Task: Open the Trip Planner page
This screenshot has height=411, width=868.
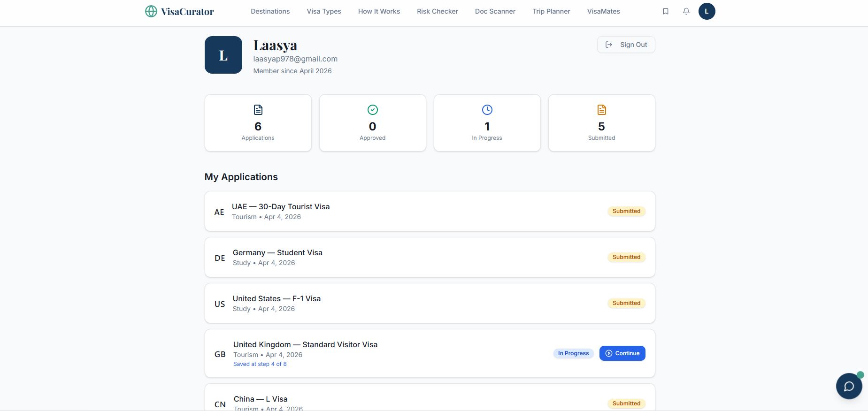Action: [551, 11]
